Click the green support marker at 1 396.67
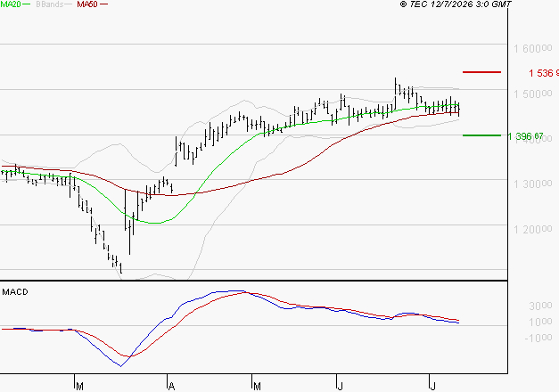559x392 pixels. 481,135
